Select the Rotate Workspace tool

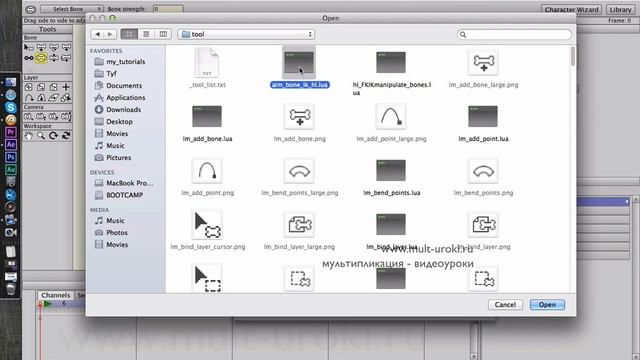(x=53, y=136)
